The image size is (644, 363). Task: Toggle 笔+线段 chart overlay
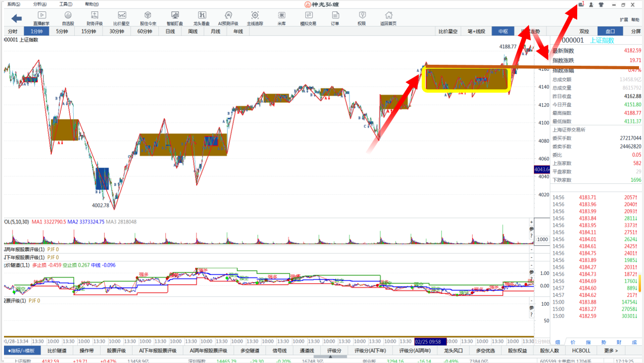(x=477, y=31)
